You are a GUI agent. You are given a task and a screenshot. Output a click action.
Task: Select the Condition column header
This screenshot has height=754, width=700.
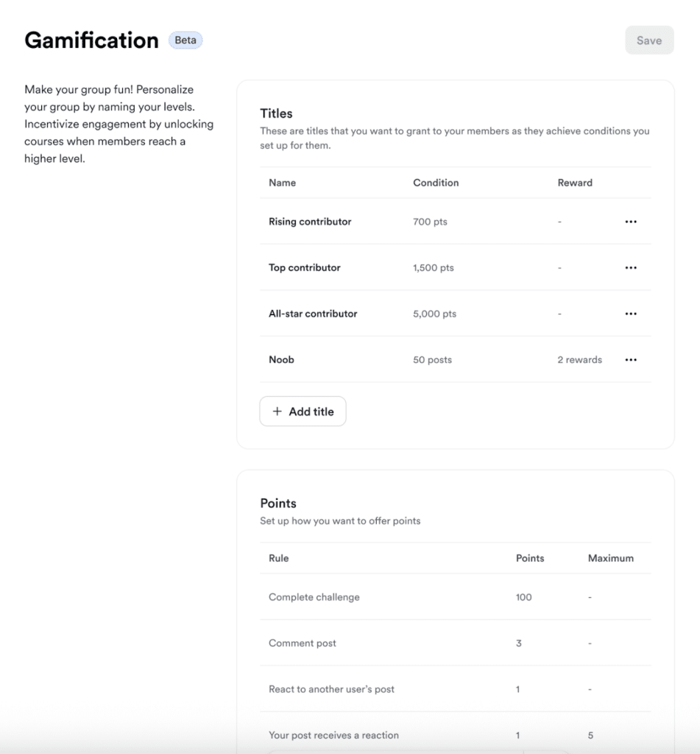pyautogui.click(x=436, y=183)
